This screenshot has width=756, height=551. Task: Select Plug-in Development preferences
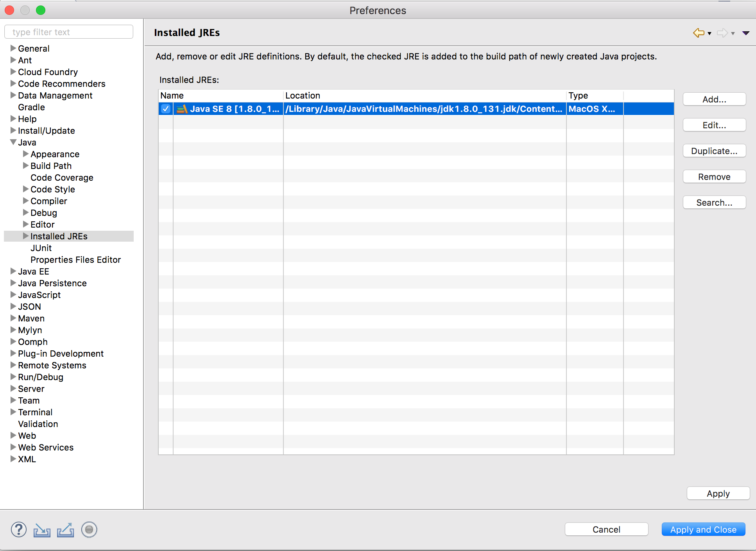61,354
